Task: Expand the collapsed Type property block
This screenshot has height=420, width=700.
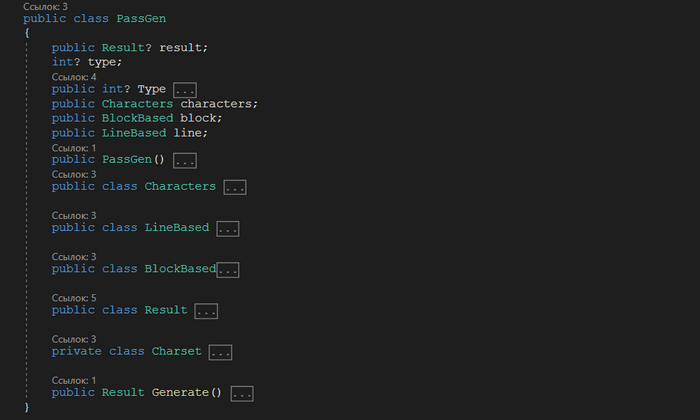Action: click(185, 90)
